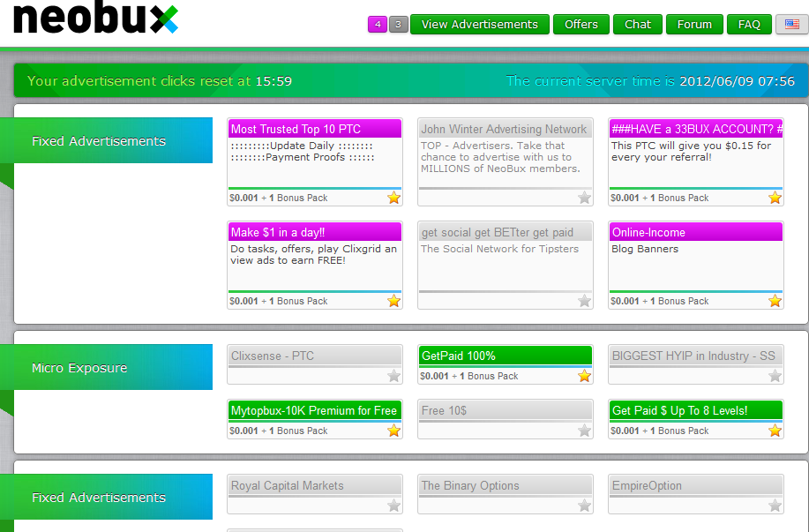The width and height of the screenshot is (809, 532).
Task: Open the John Winter Advertising Network ad
Action: pos(506,129)
